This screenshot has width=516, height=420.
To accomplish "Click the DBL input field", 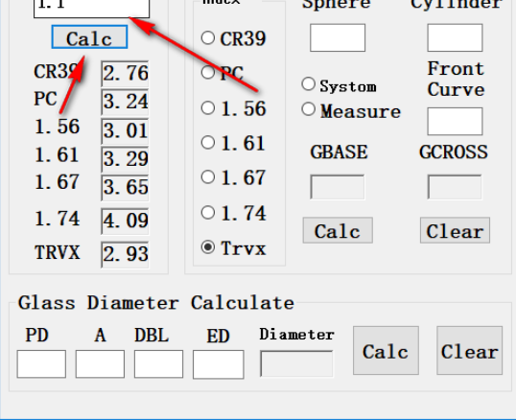I will tap(158, 364).
